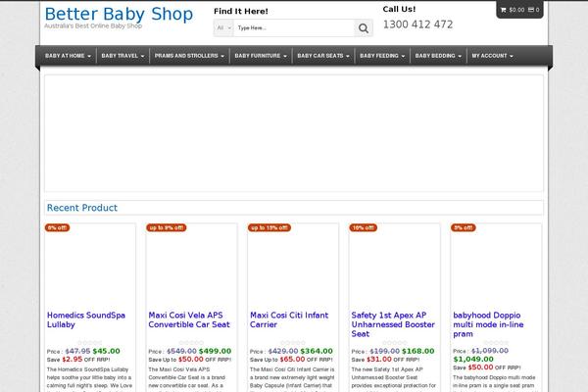Click the Find It Here! label

point(241,11)
